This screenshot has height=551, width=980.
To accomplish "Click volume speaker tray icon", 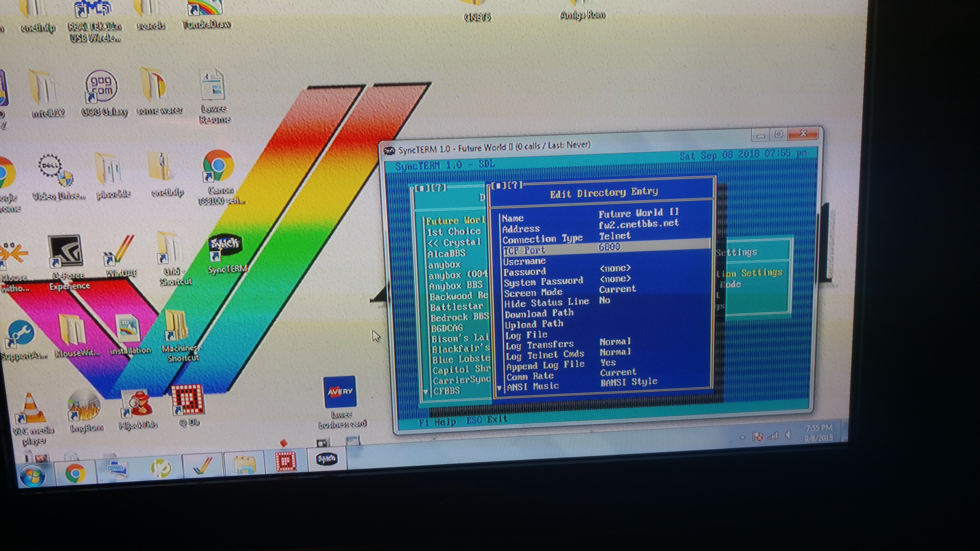I will 788,435.
